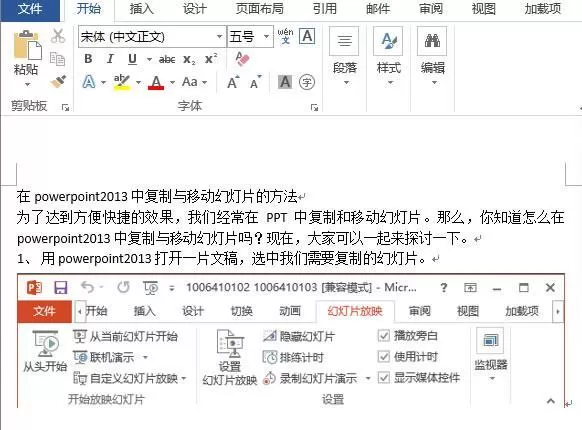Click the Cut scissors icon
Viewport: 582px width, 430px height.
point(58,36)
